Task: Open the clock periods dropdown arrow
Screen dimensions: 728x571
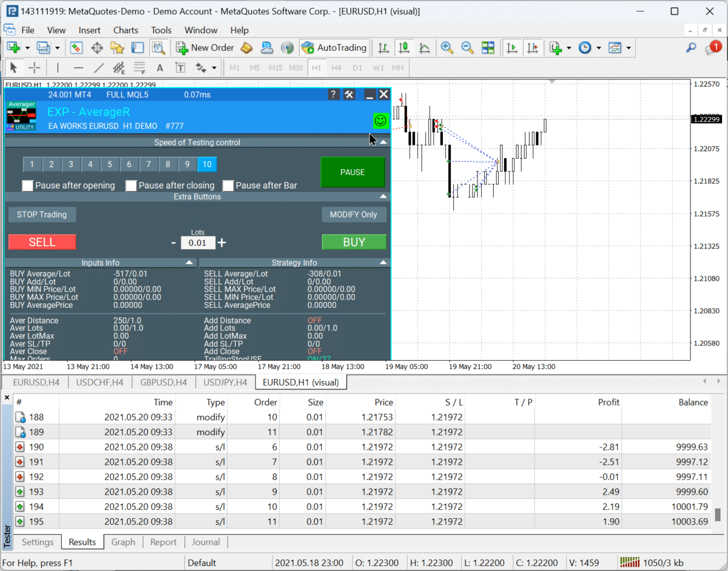Action: click(599, 48)
